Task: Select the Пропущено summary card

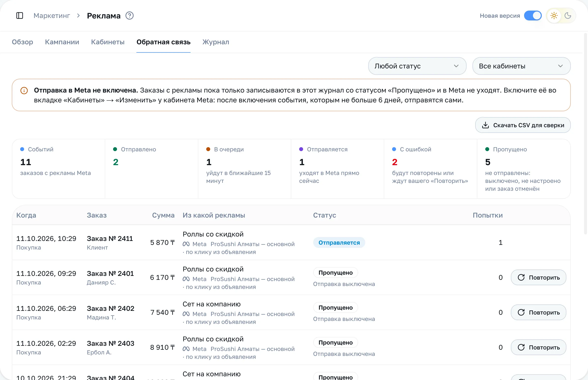Action: (x=524, y=169)
